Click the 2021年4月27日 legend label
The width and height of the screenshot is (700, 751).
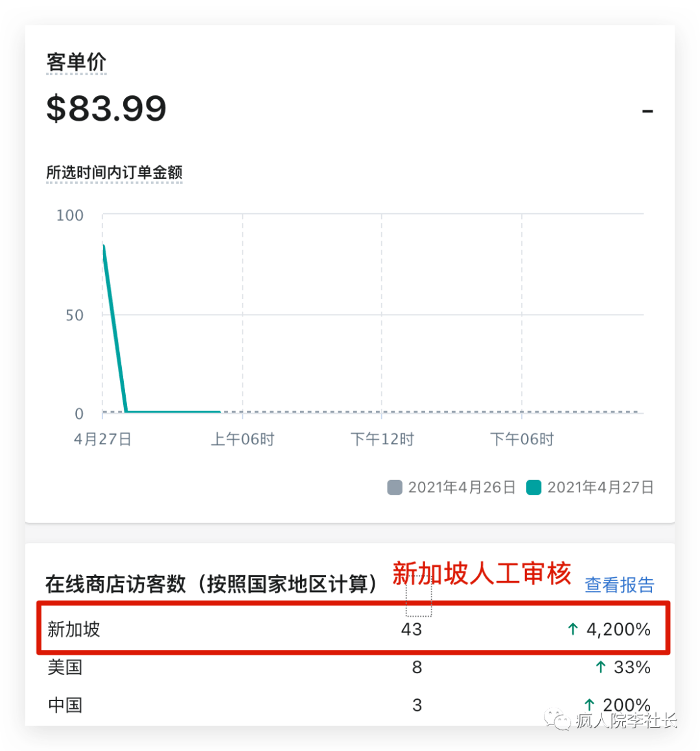click(600, 488)
